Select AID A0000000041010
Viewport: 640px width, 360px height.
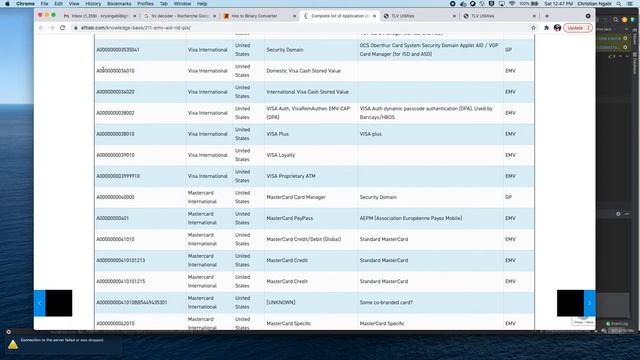tap(115, 239)
